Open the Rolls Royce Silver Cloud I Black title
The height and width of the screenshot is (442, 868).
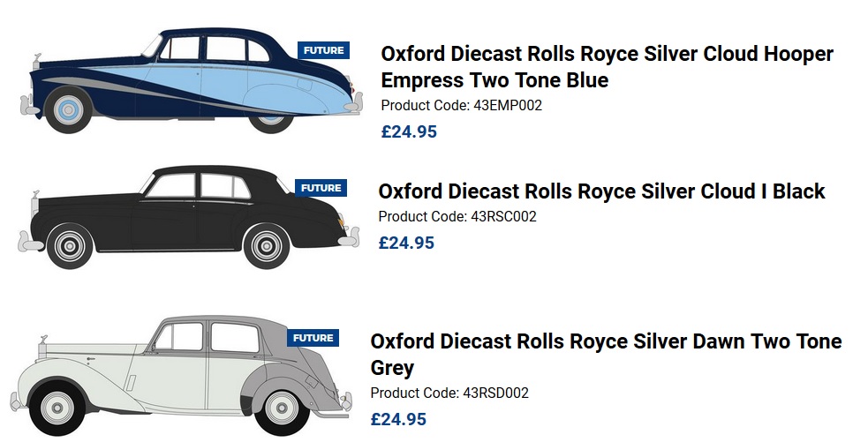[601, 191]
